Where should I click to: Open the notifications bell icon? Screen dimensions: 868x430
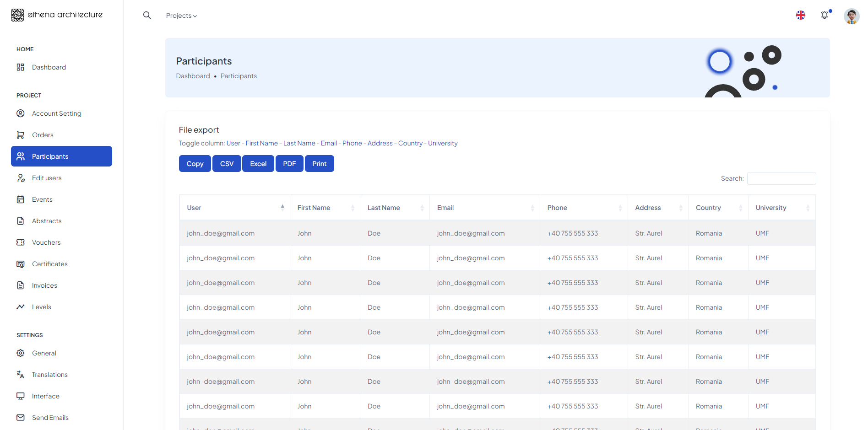tap(825, 15)
